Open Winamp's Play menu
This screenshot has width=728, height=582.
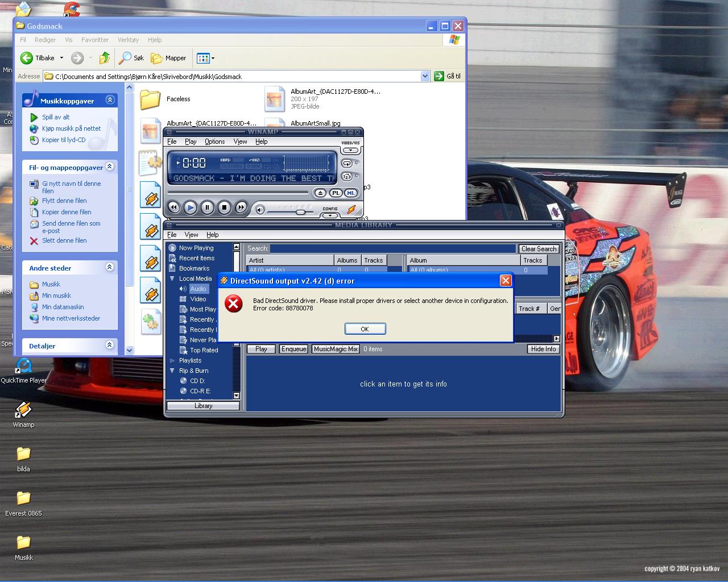point(191,142)
